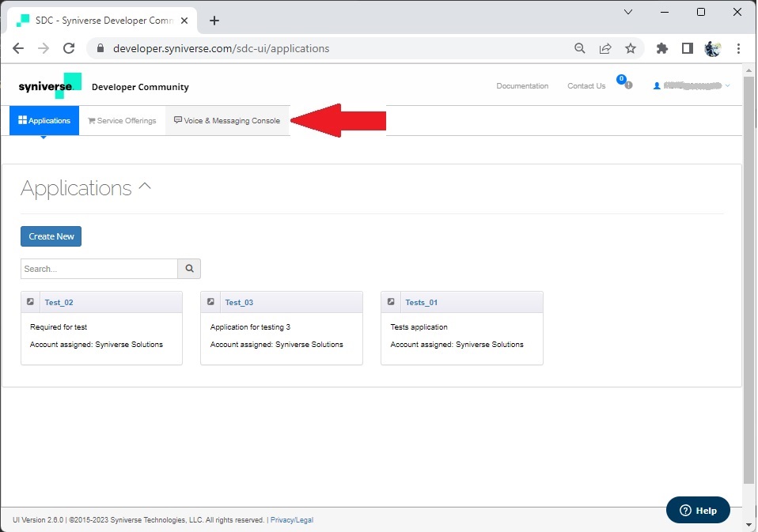Open the user account dropdown menu

coord(692,86)
